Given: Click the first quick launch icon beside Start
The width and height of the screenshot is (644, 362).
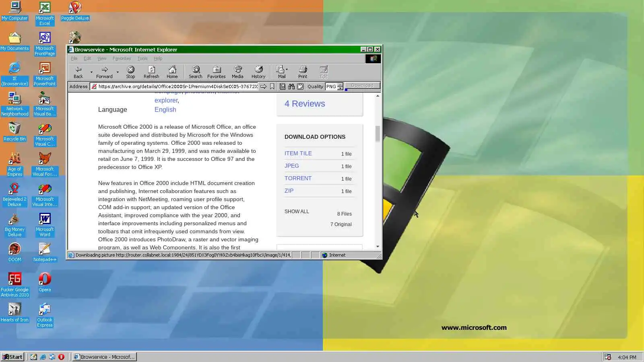Looking at the screenshot, I should click(33, 357).
